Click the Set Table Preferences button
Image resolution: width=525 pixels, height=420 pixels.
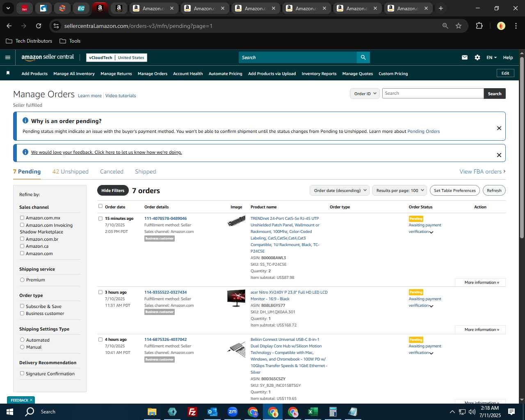(455, 190)
